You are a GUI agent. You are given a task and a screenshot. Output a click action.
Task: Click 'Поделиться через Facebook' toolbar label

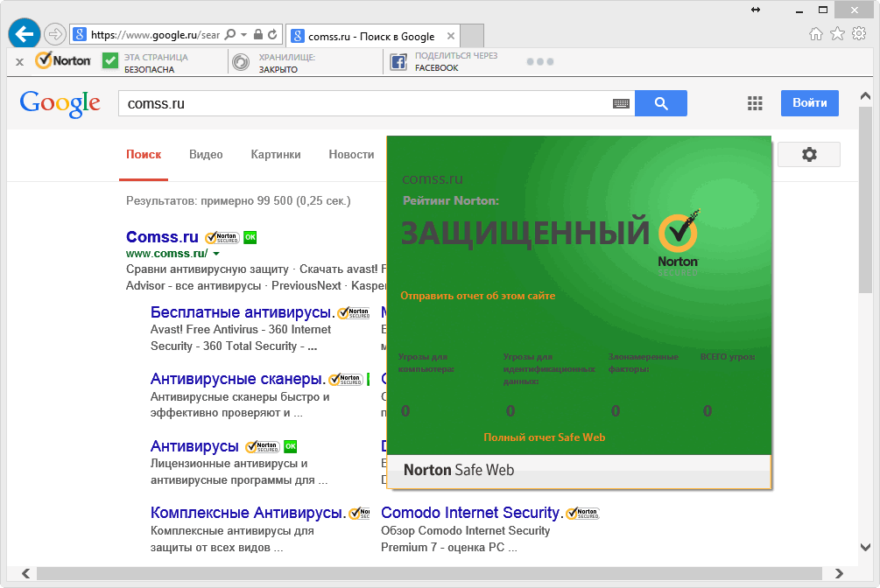[456, 62]
